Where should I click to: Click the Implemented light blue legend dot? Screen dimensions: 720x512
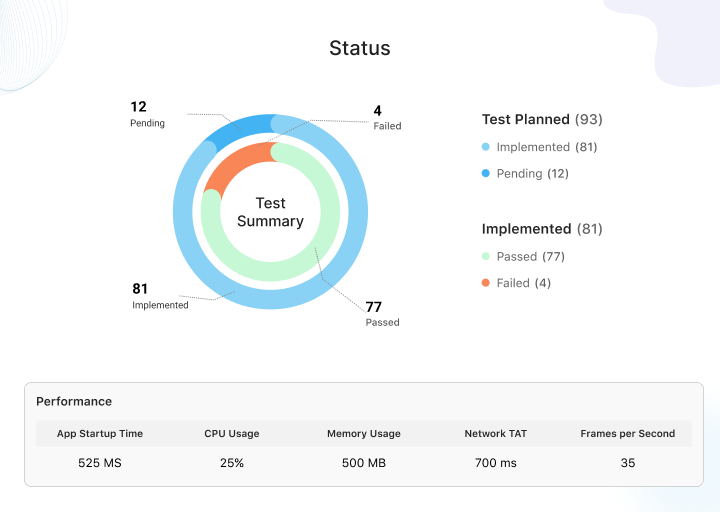(486, 147)
